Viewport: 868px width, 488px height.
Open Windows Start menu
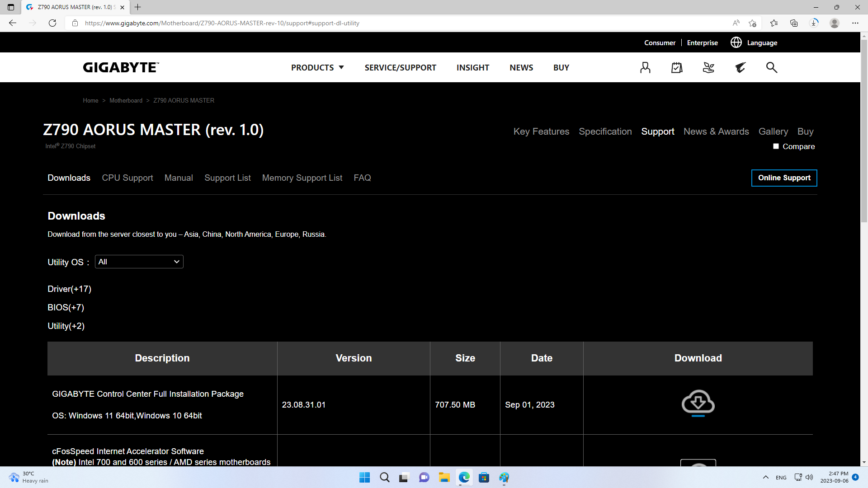364,478
